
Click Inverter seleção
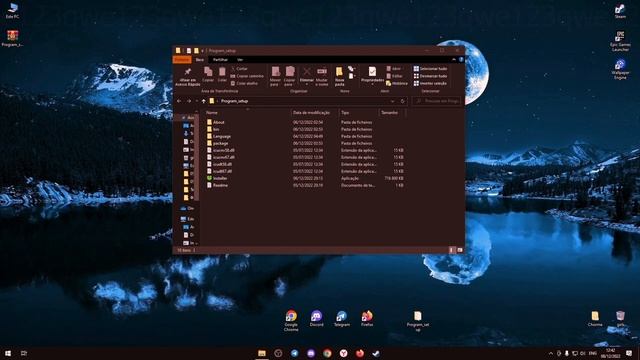pos(430,83)
